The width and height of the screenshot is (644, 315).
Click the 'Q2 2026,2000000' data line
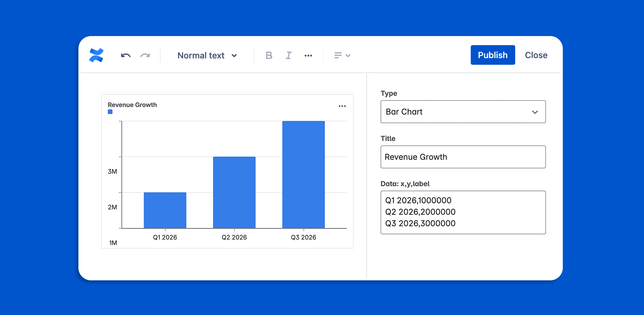[420, 212]
